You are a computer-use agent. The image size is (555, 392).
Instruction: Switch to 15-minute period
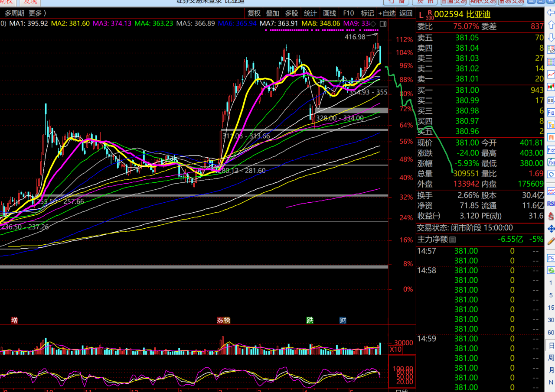click(551, 308)
